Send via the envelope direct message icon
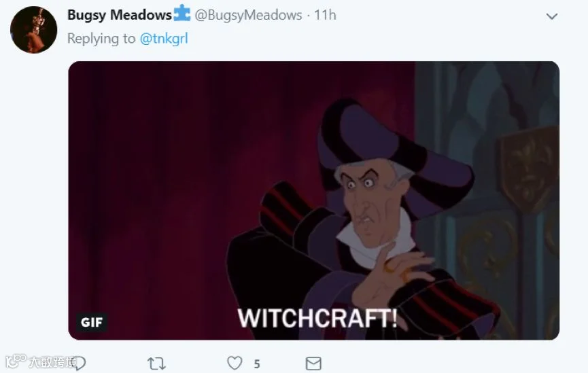The height and width of the screenshot is (373, 588). coord(313,363)
